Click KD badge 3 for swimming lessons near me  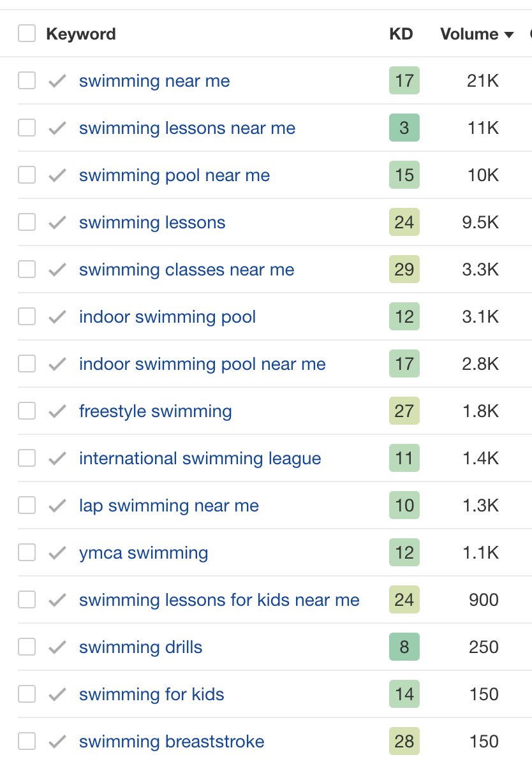click(404, 128)
